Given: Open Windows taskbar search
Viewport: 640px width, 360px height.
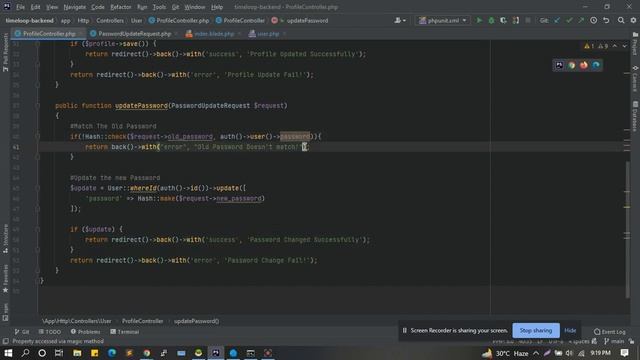Looking at the screenshot, I should coord(25,353).
